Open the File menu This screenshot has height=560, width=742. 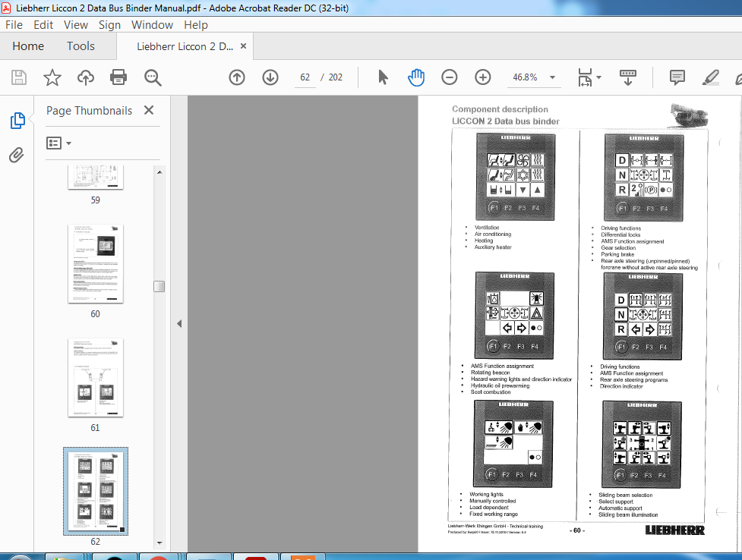[x=14, y=24]
